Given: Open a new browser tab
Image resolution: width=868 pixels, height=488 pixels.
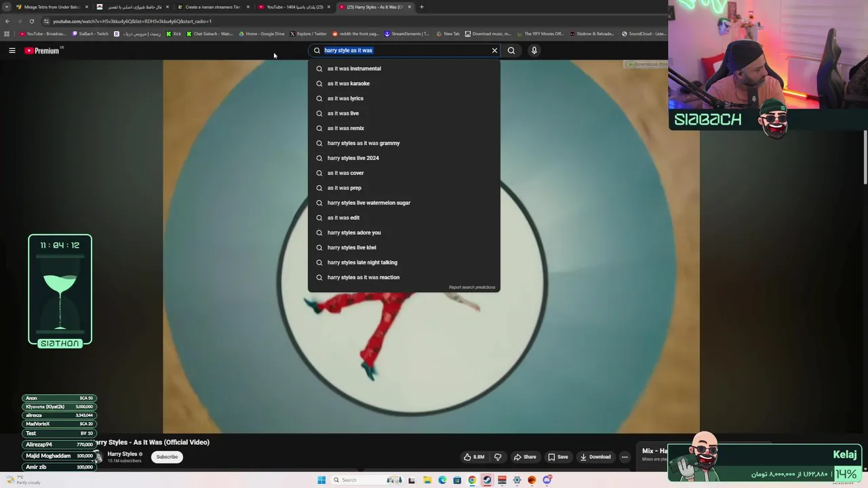Looking at the screenshot, I should 422,7.
